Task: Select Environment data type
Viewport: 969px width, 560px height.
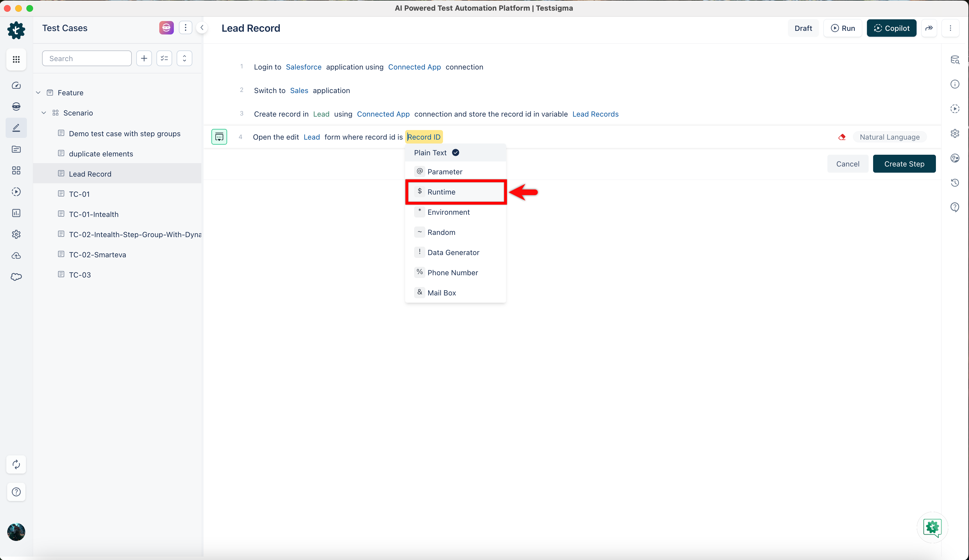Action: click(x=455, y=212)
